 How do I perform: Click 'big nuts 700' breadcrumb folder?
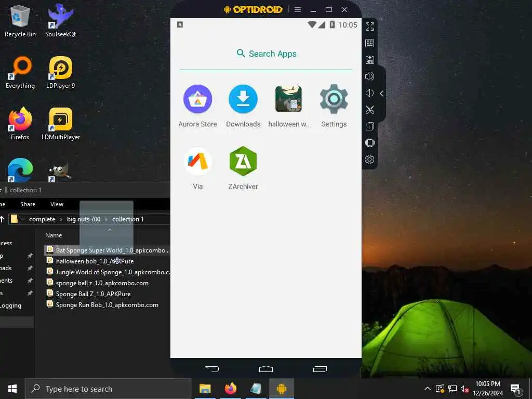84,219
